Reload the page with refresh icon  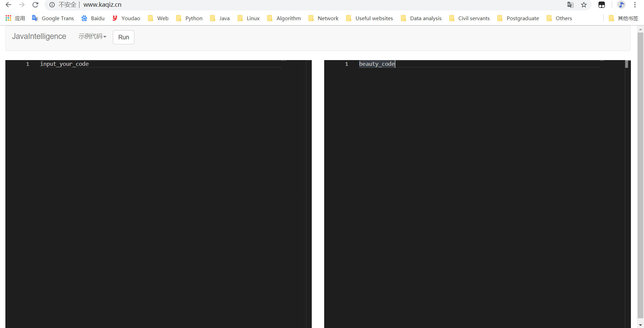click(x=35, y=5)
